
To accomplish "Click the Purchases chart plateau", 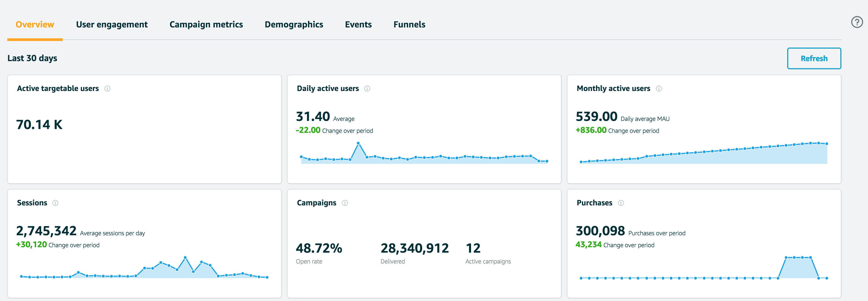I will tap(798, 258).
